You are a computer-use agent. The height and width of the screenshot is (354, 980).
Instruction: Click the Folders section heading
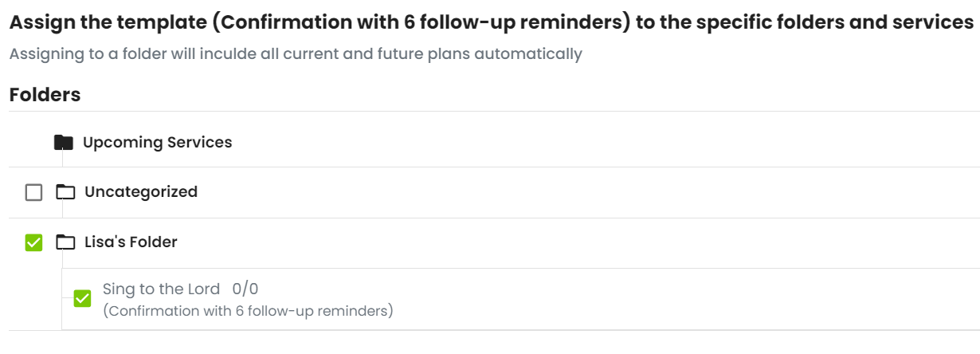(x=45, y=95)
